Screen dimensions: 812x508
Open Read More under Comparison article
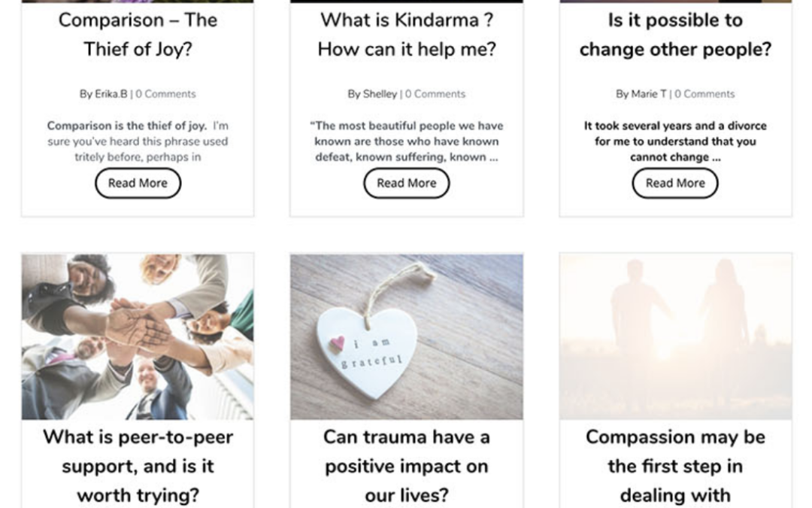tap(138, 183)
